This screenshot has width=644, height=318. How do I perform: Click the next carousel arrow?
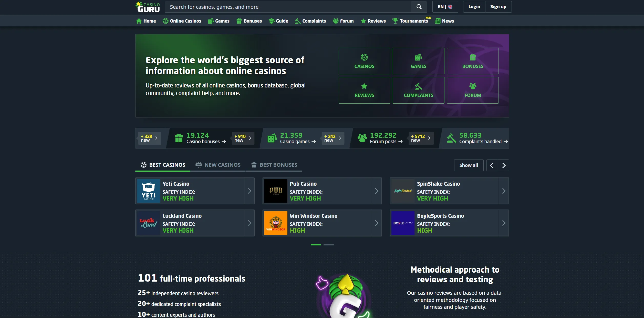coord(504,165)
